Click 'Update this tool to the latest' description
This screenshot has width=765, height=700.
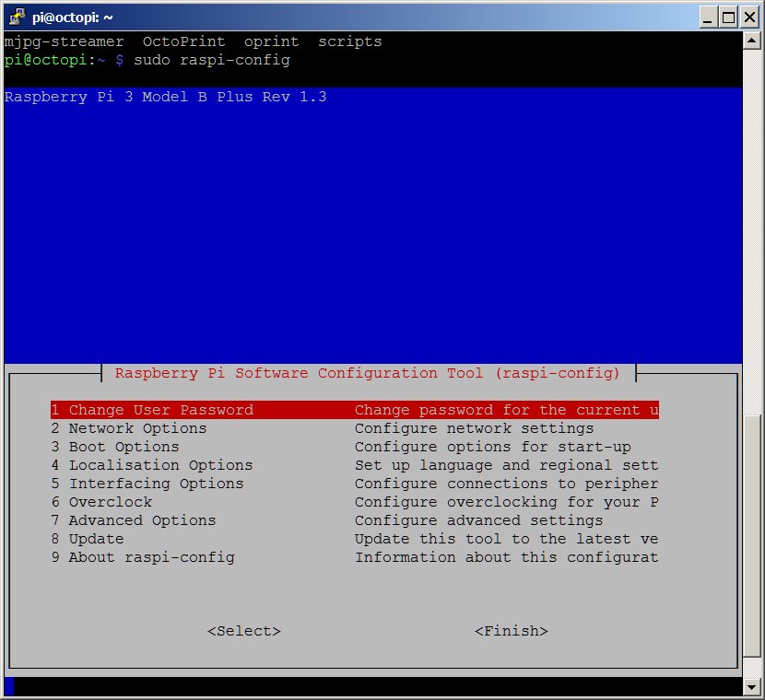tap(506, 539)
